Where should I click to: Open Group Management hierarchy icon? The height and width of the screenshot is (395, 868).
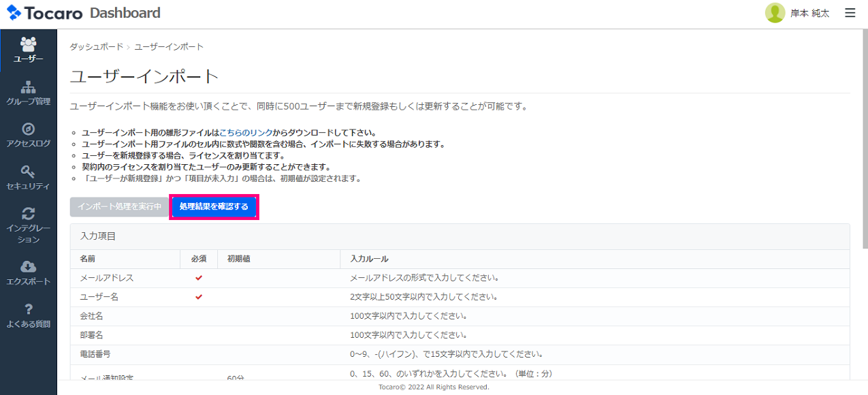29,88
